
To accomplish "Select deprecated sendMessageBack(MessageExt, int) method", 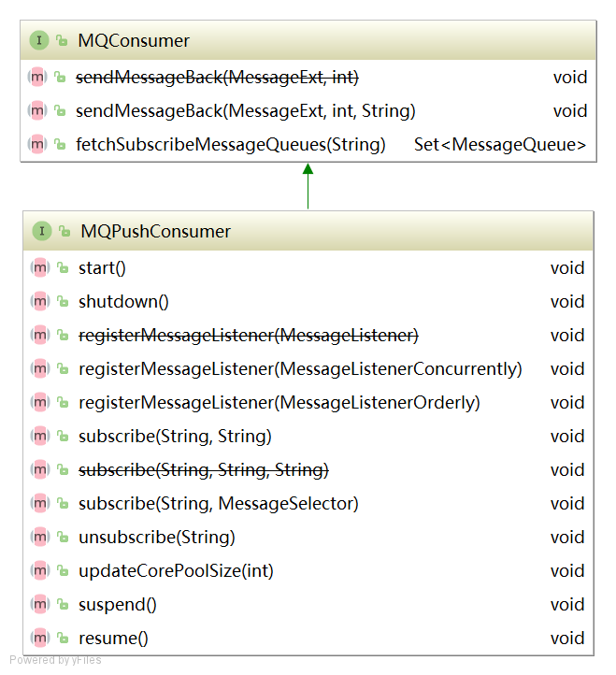I will (217, 78).
